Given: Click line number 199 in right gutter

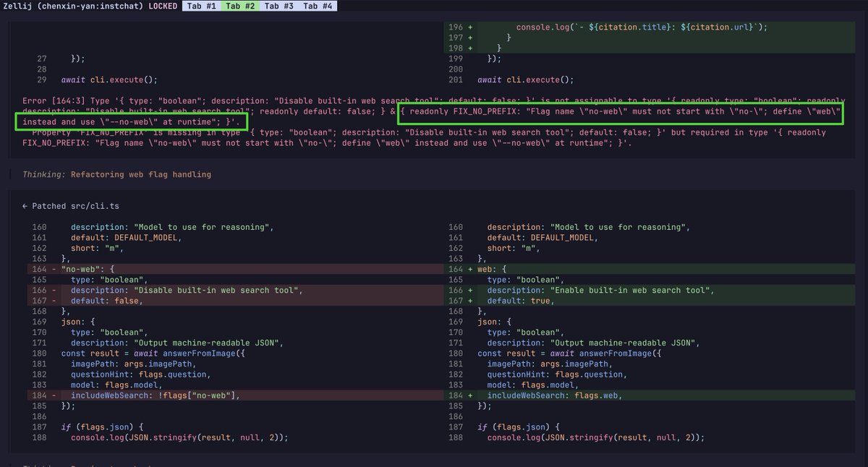Looking at the screenshot, I should [x=456, y=59].
